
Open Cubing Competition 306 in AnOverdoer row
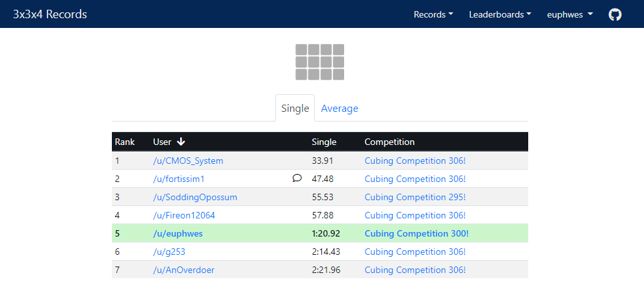(415, 270)
